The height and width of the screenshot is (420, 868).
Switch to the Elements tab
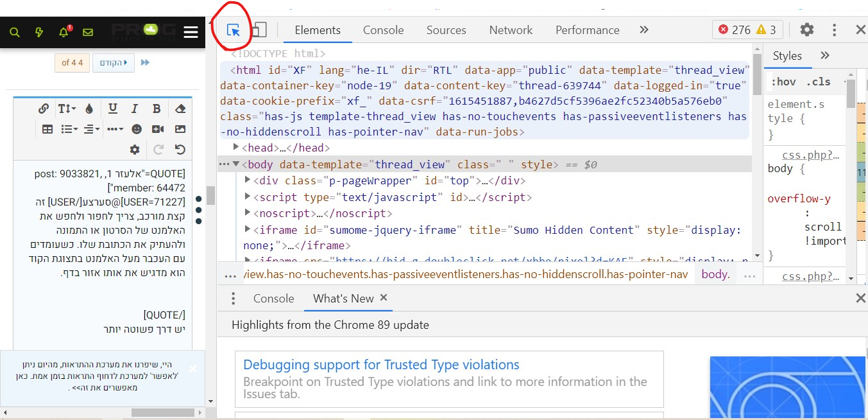pos(318,30)
